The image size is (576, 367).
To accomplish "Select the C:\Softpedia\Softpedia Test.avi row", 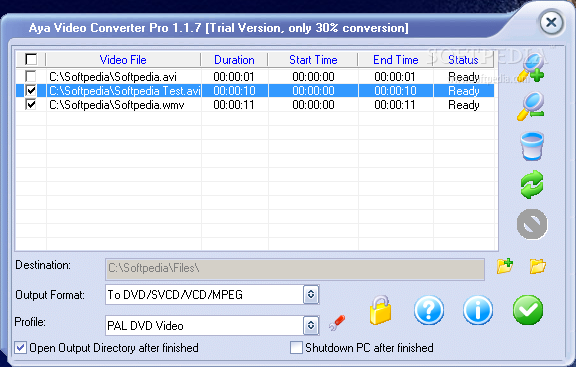I will [x=255, y=91].
